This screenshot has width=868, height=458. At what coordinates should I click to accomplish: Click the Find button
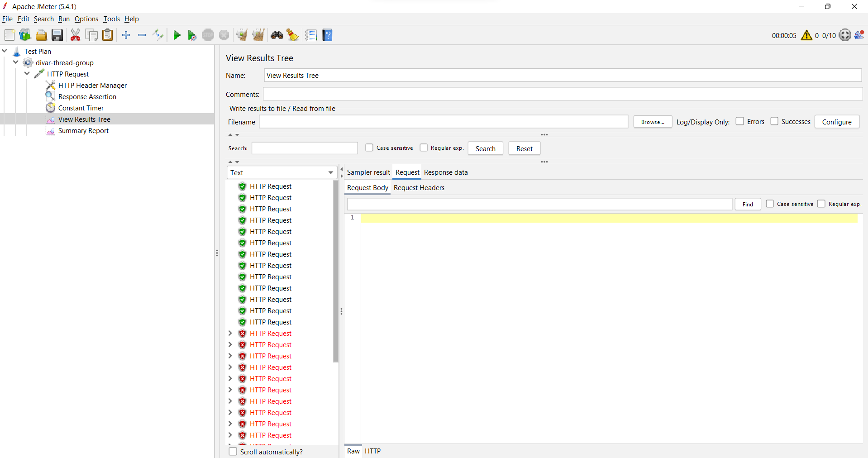point(748,204)
